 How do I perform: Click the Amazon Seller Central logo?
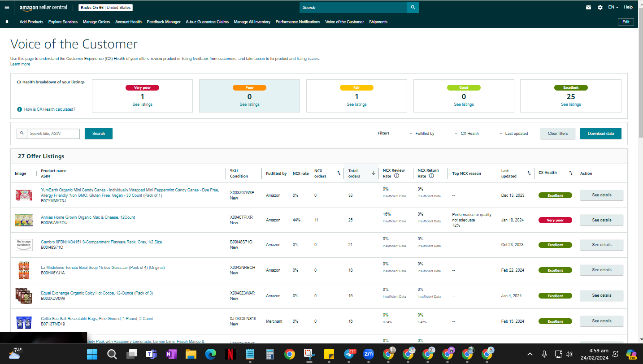pyautogui.click(x=43, y=8)
